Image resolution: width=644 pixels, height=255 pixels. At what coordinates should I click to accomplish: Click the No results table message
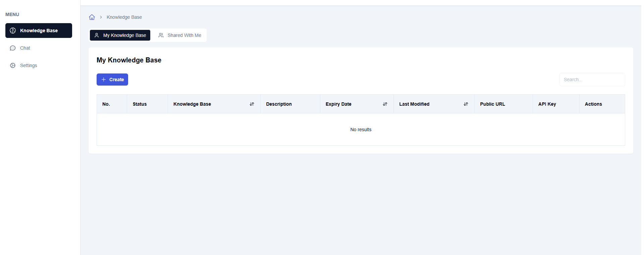[x=361, y=130]
